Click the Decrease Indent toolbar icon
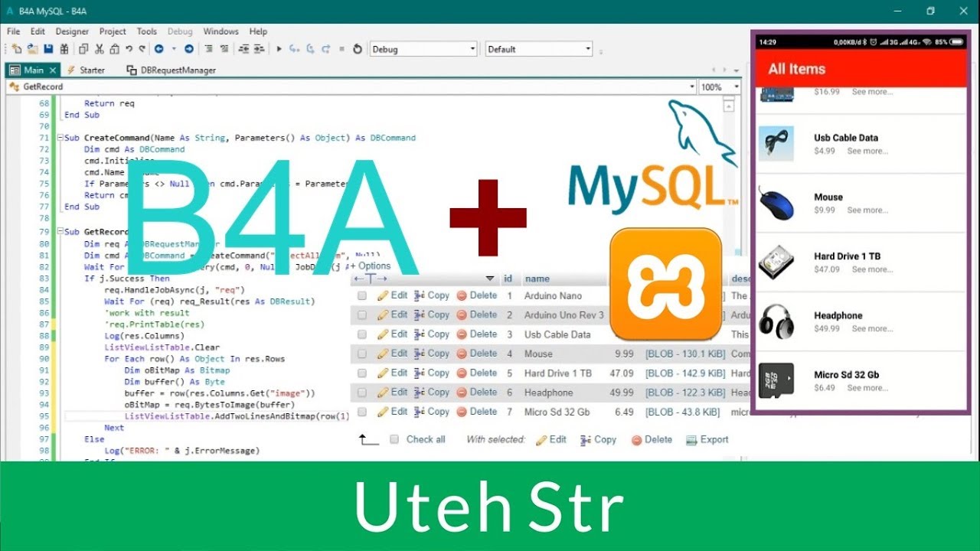 244,49
